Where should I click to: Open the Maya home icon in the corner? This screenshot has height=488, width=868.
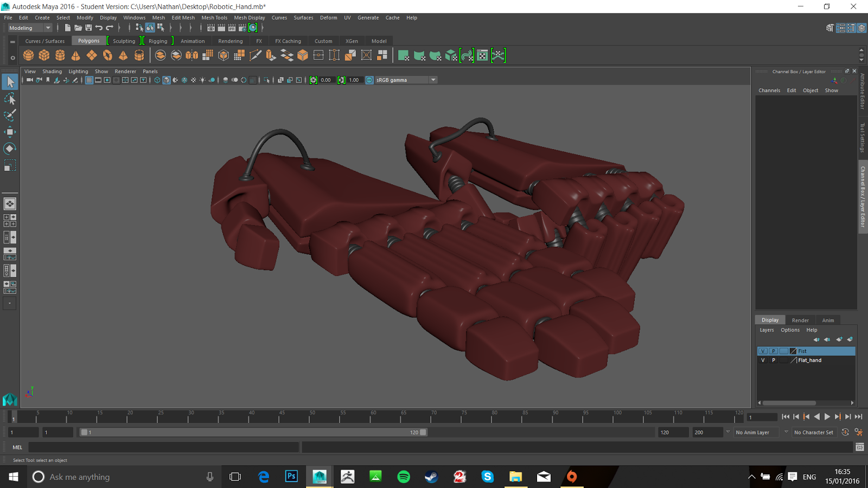click(10, 400)
